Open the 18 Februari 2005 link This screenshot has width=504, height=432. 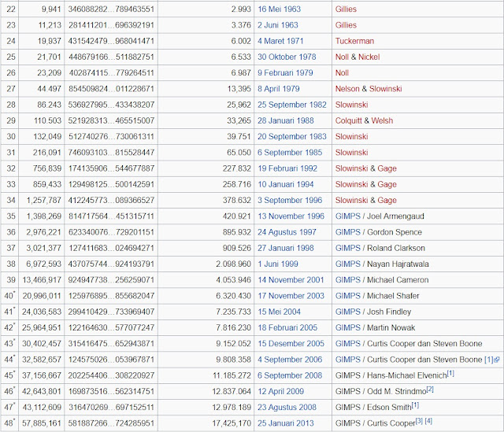(287, 328)
